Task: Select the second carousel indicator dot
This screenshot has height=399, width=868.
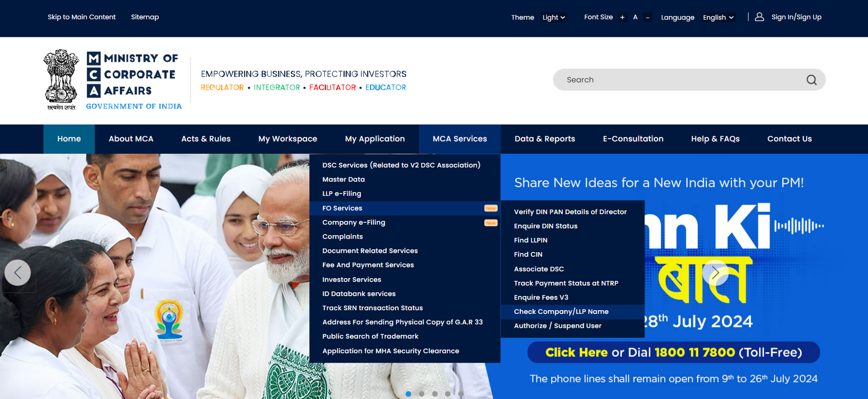Action: [422, 394]
